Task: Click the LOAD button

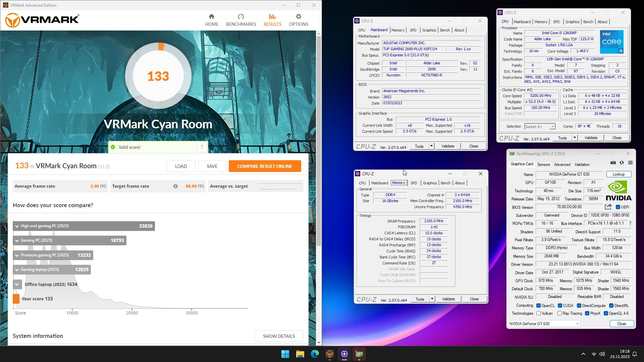Action: pos(181,166)
